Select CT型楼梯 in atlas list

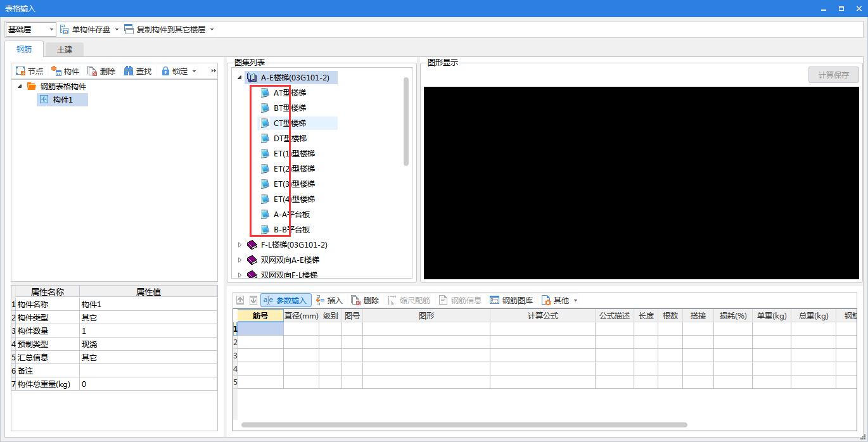[290, 123]
